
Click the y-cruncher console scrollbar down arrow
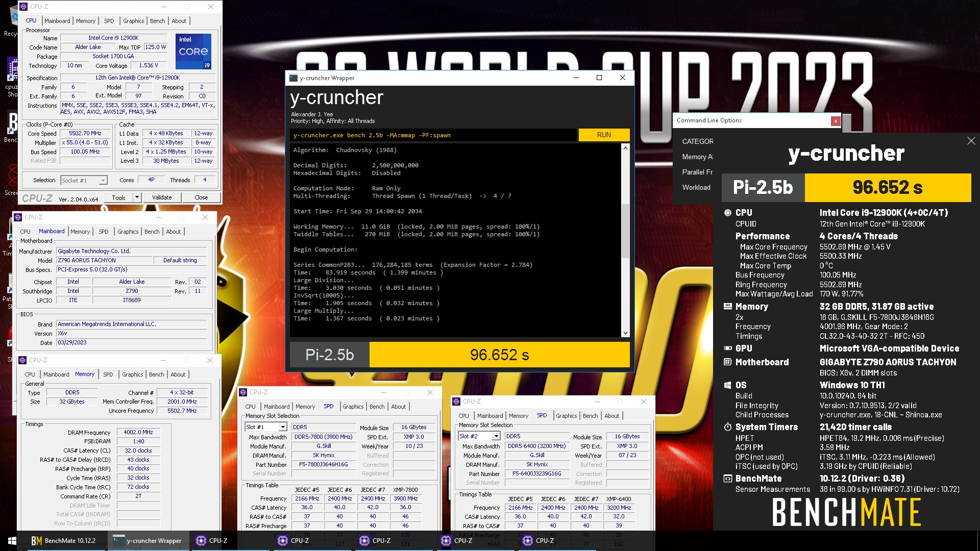625,333
